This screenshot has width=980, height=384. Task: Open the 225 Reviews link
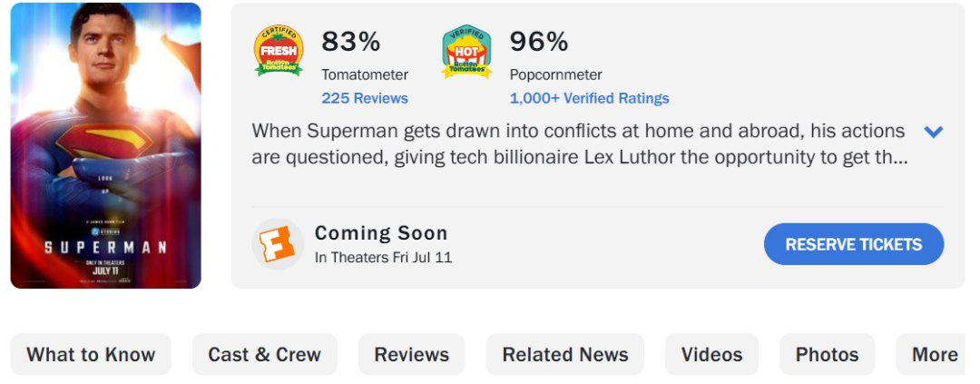point(365,98)
